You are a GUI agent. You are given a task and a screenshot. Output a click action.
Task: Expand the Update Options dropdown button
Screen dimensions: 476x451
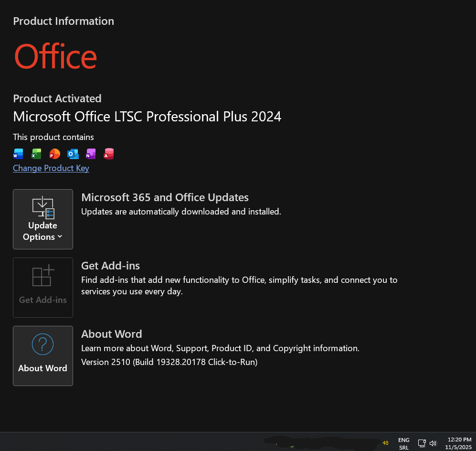coord(43,219)
